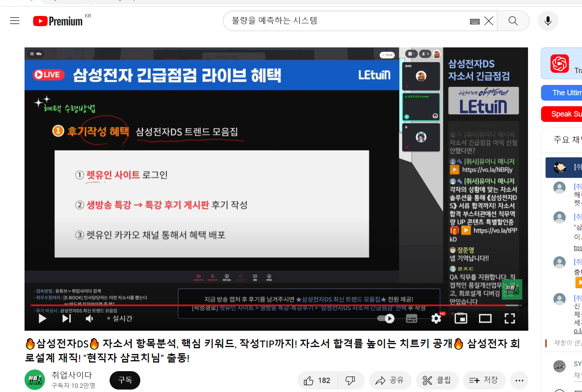Clear the search query with X icon
582x392 pixels.
(489, 21)
